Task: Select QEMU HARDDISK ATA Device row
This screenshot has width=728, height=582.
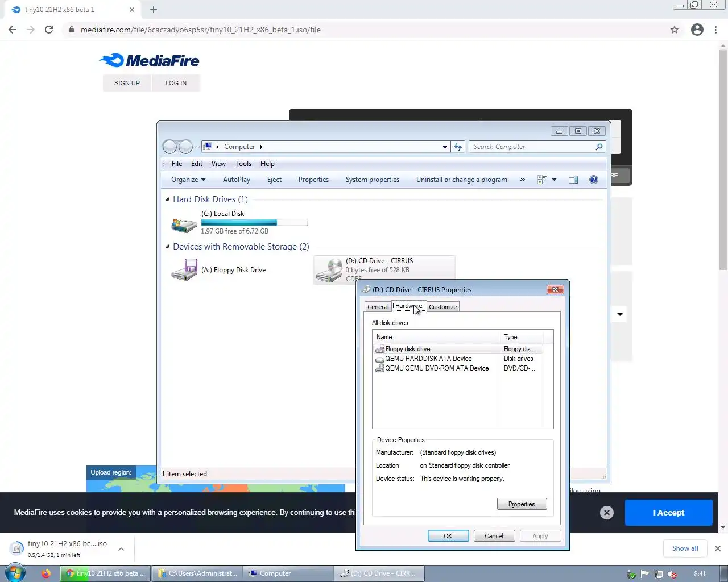Action: [x=458, y=359]
